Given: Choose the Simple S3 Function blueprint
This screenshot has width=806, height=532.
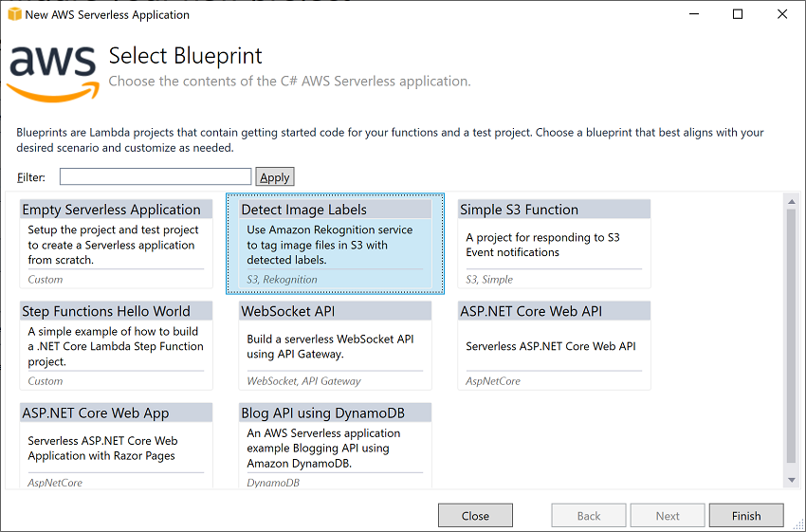Looking at the screenshot, I should pos(554,244).
